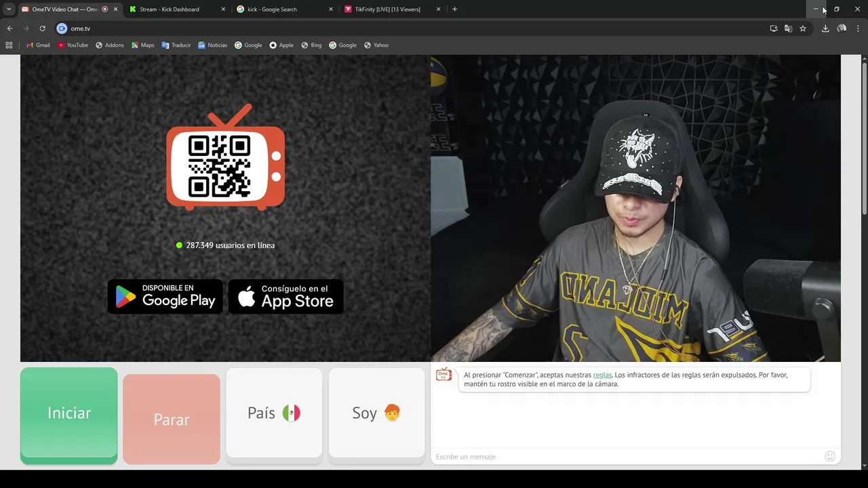Bookmark this page with the star icon
The height and width of the screenshot is (488, 868).
point(803,28)
